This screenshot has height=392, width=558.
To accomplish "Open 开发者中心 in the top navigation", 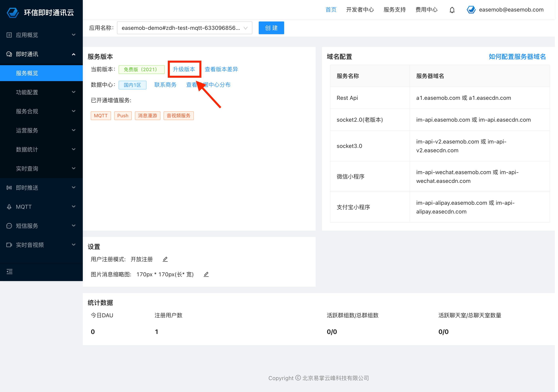I will (360, 10).
